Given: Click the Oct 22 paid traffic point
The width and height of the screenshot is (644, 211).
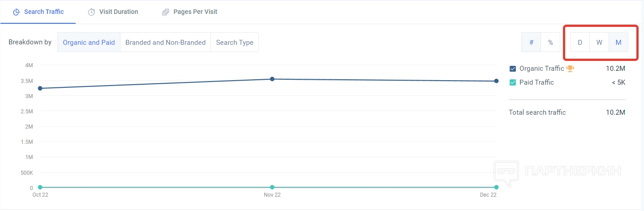Looking at the screenshot, I should pyautogui.click(x=40, y=187).
